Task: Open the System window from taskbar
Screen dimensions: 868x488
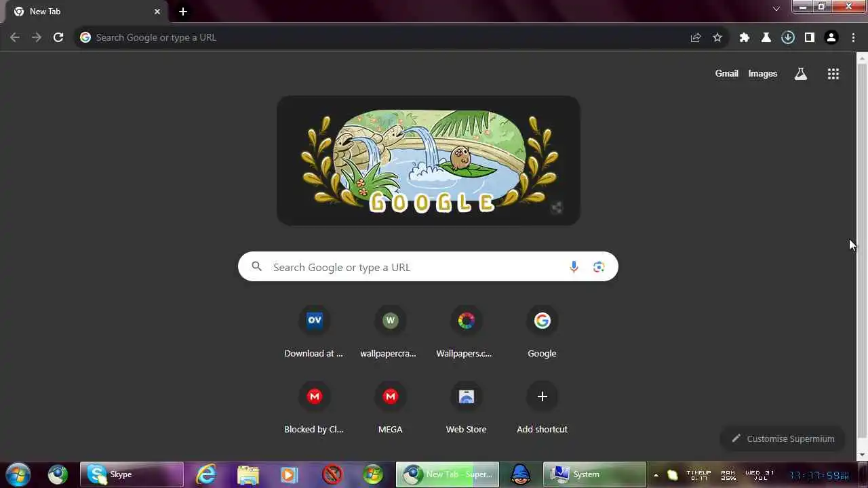Action: pos(594,474)
